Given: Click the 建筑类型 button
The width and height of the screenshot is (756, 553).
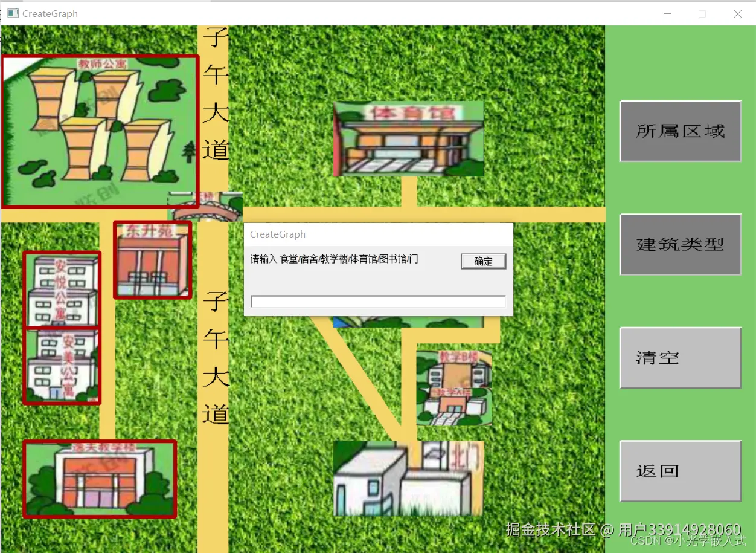Looking at the screenshot, I should (x=680, y=244).
